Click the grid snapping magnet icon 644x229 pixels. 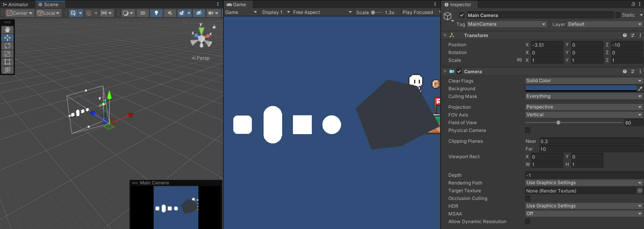coord(89,13)
